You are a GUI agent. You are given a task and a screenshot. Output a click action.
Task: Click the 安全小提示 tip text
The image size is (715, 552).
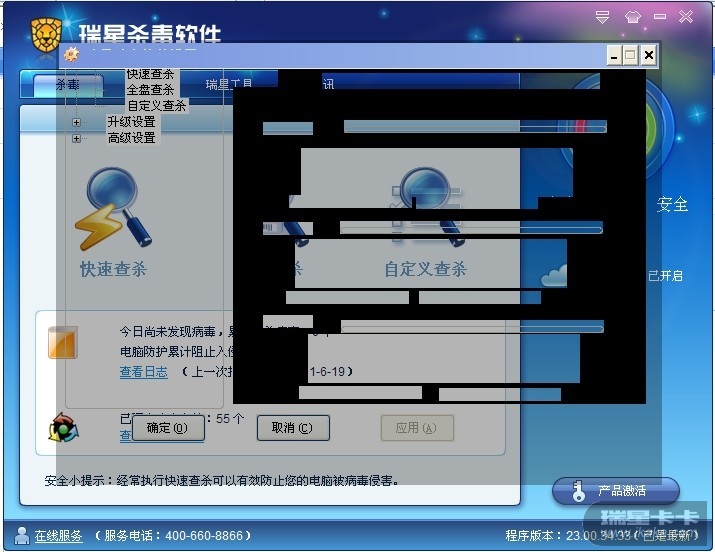222,480
